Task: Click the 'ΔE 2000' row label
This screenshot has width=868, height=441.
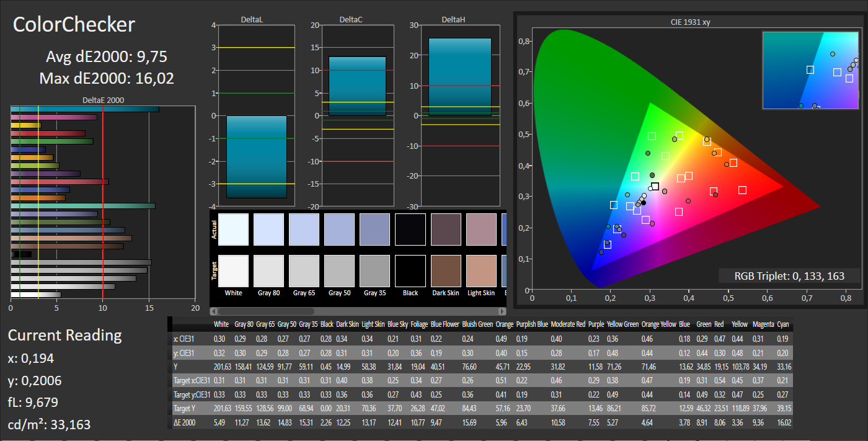Action: [185, 423]
